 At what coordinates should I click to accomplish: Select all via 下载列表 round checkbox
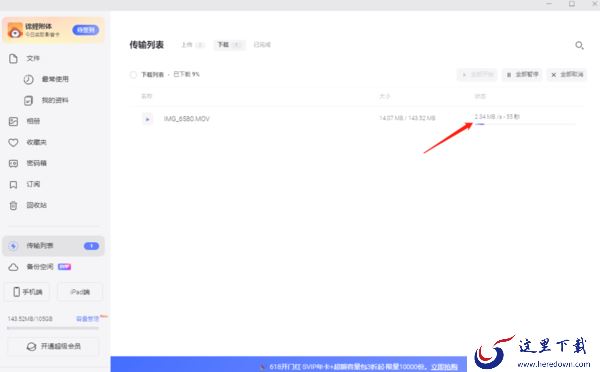pos(133,75)
